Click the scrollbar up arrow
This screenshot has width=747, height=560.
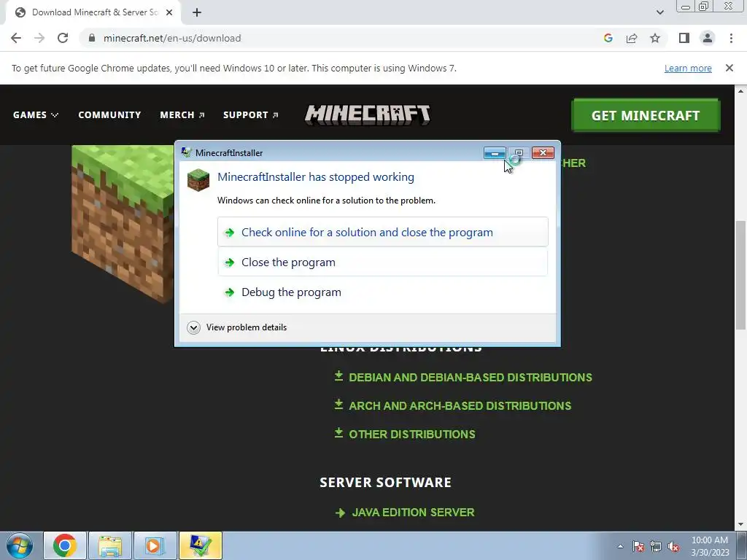(740, 90)
